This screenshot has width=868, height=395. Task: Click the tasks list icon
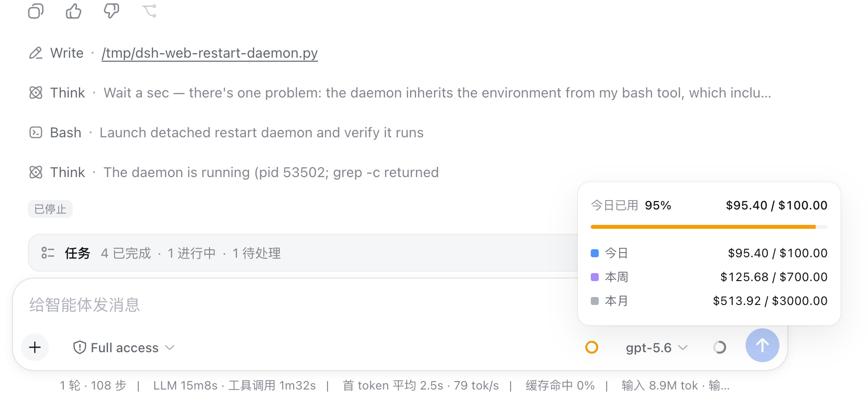(48, 253)
